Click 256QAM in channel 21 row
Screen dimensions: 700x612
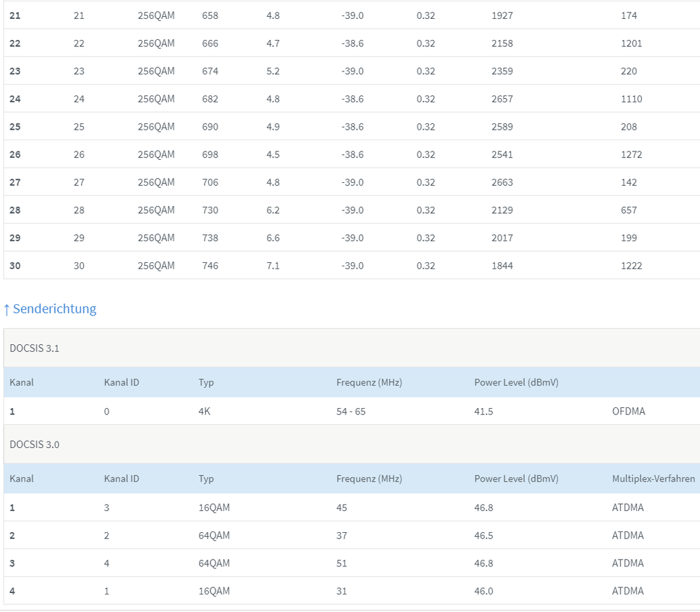click(x=156, y=15)
